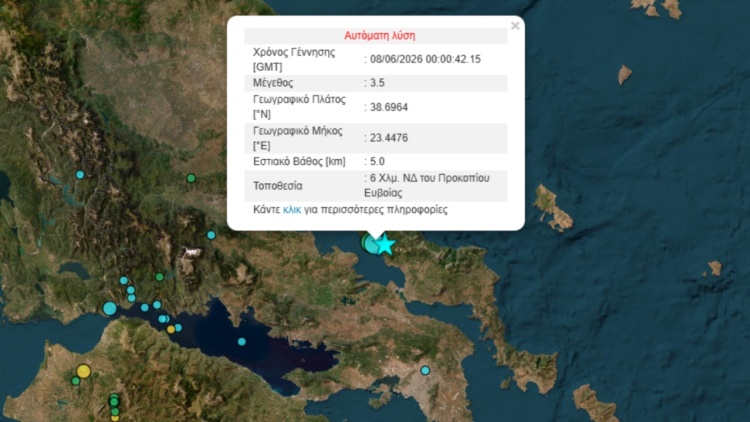
Task: Select the cyan marker in the dark gulf center
Action: click(242, 342)
